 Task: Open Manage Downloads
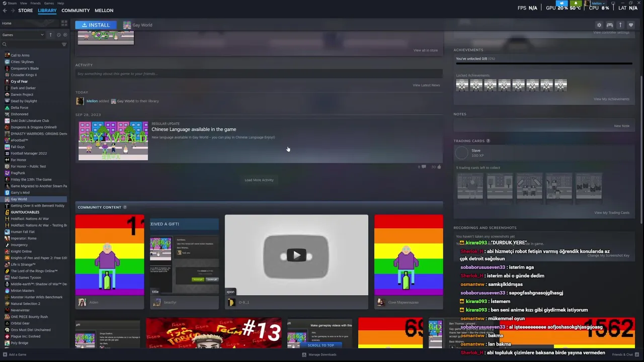point(319,354)
